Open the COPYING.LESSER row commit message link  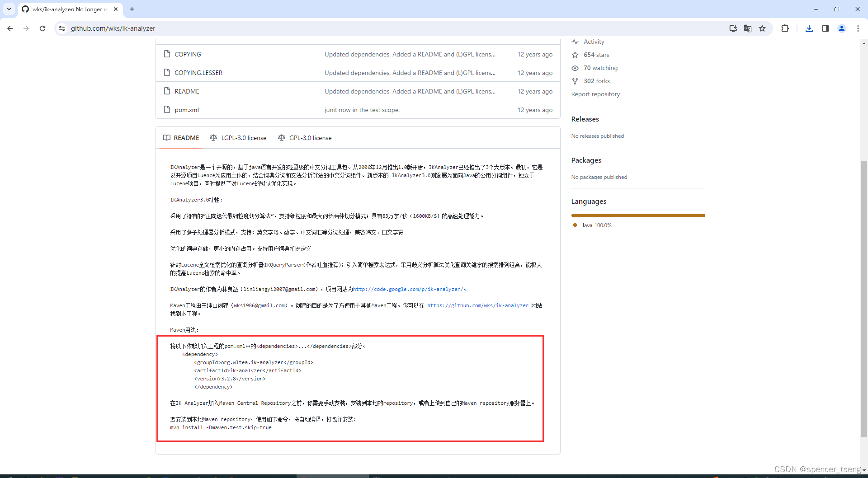(410, 73)
